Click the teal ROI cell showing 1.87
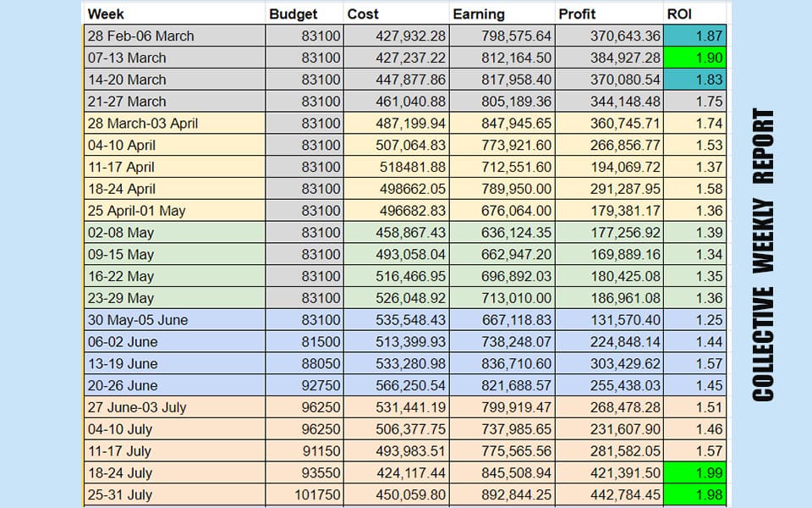Image resolution: width=812 pixels, height=508 pixels. coord(694,36)
